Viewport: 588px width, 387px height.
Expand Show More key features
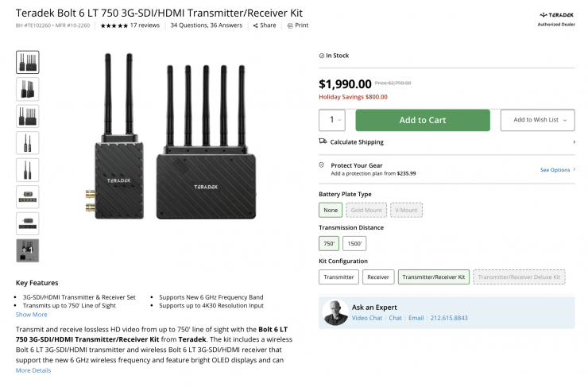point(32,315)
